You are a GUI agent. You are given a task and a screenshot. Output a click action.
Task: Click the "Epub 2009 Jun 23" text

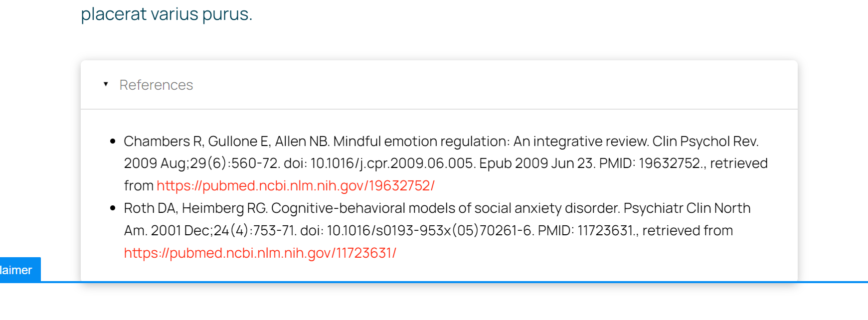536,163
